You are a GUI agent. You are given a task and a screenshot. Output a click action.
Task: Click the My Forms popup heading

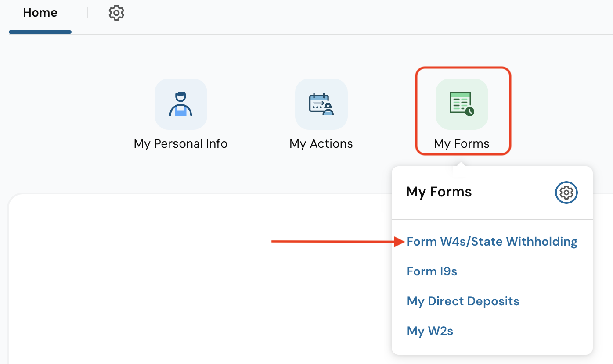tap(439, 192)
